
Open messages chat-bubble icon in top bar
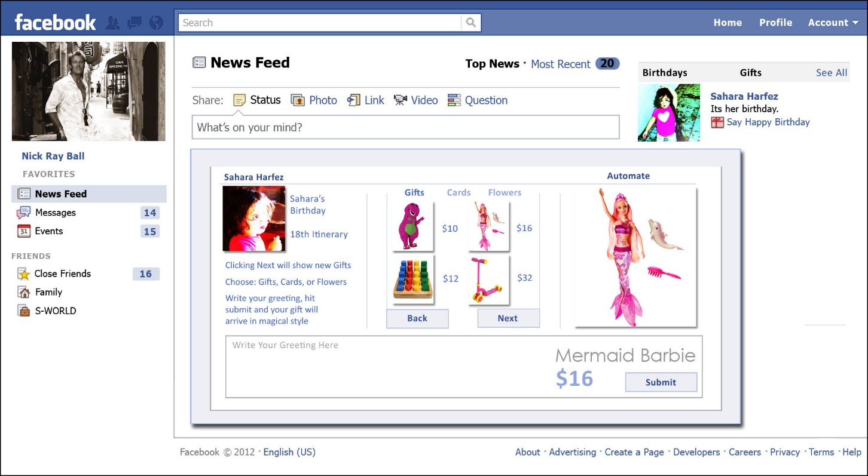point(135,23)
